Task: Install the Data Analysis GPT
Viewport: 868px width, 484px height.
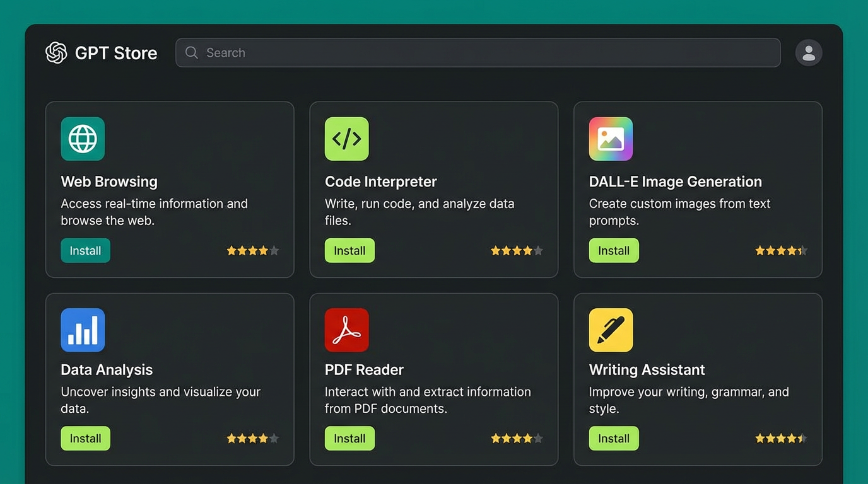Action: 85,438
